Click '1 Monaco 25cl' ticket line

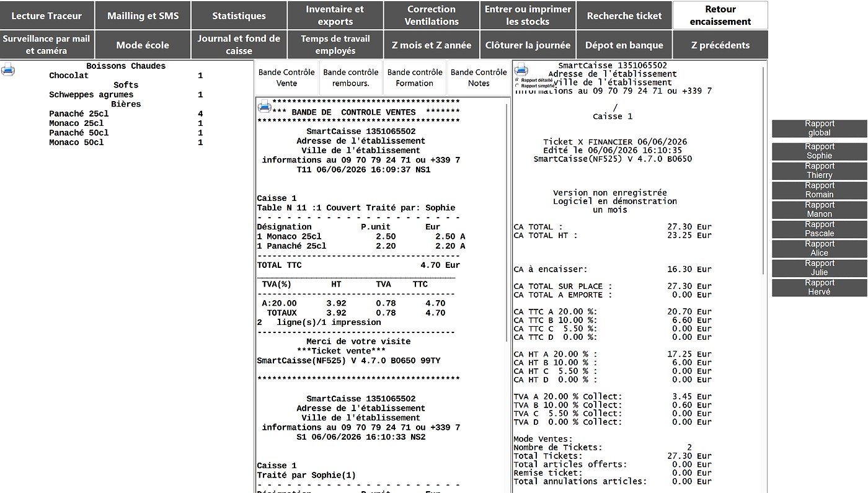coord(361,236)
